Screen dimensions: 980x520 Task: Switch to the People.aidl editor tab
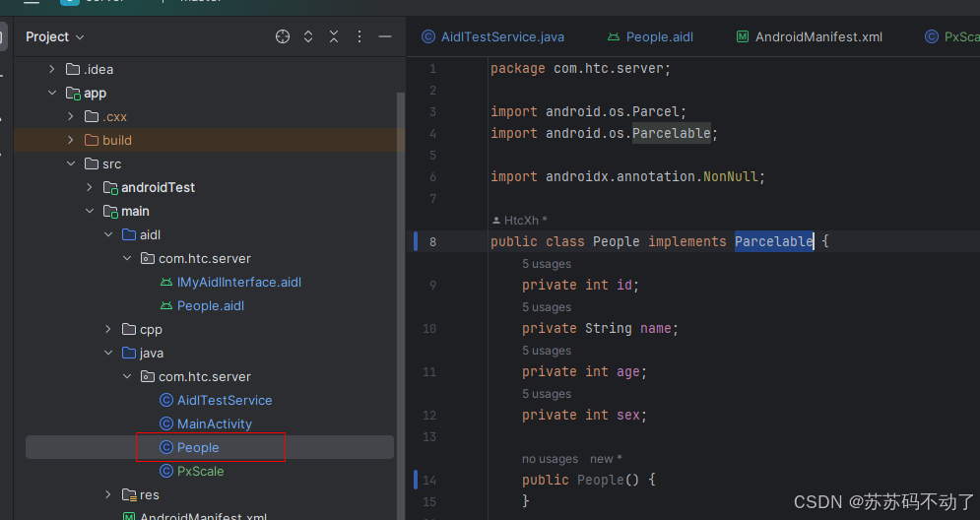650,36
